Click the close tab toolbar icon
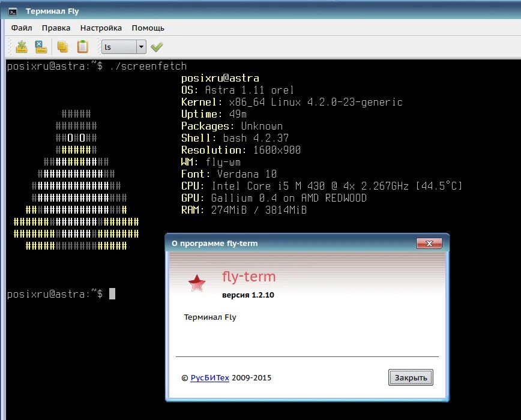 point(41,47)
